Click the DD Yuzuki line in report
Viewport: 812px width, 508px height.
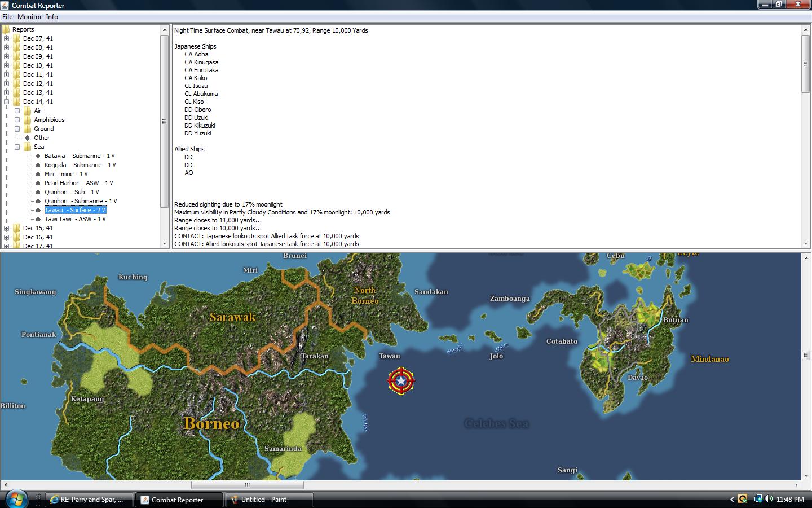pos(198,133)
